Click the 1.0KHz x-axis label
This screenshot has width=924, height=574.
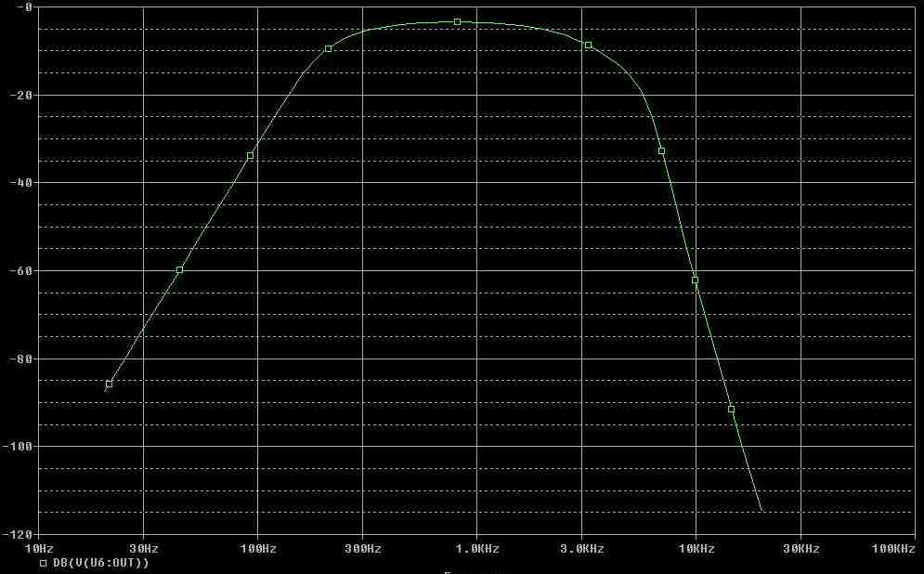pyautogui.click(x=477, y=549)
